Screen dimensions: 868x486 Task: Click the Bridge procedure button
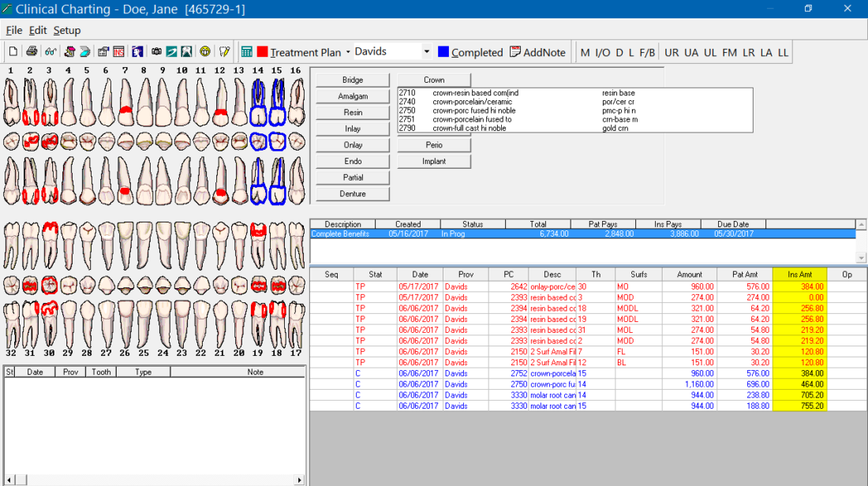coord(353,80)
